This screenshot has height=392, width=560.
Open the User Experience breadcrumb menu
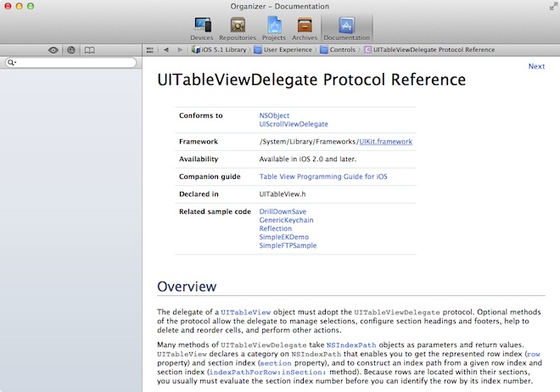pyautogui.click(x=283, y=50)
